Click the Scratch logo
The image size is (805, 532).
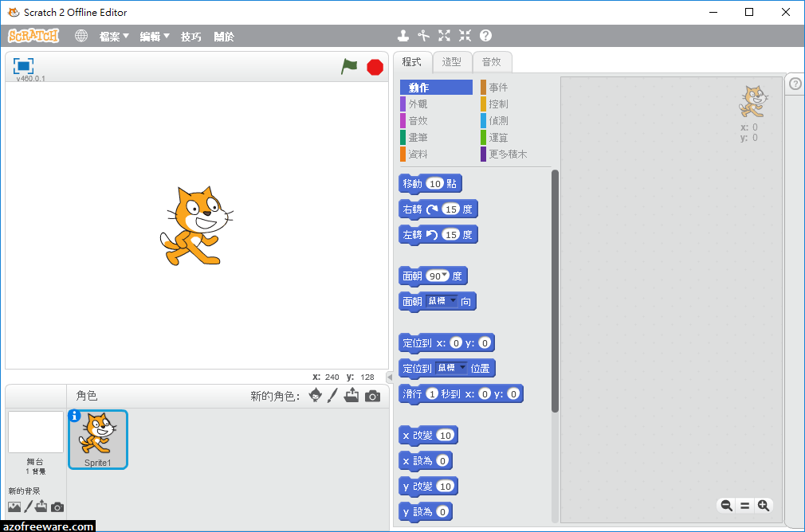click(33, 36)
